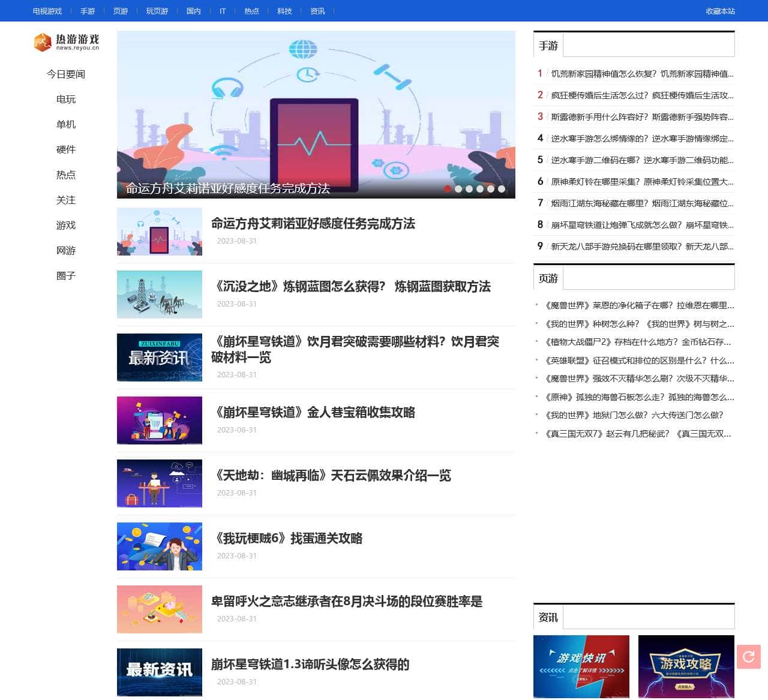Go to 今日要闻 in sidebar
This screenshot has width=768, height=700.
tap(66, 74)
